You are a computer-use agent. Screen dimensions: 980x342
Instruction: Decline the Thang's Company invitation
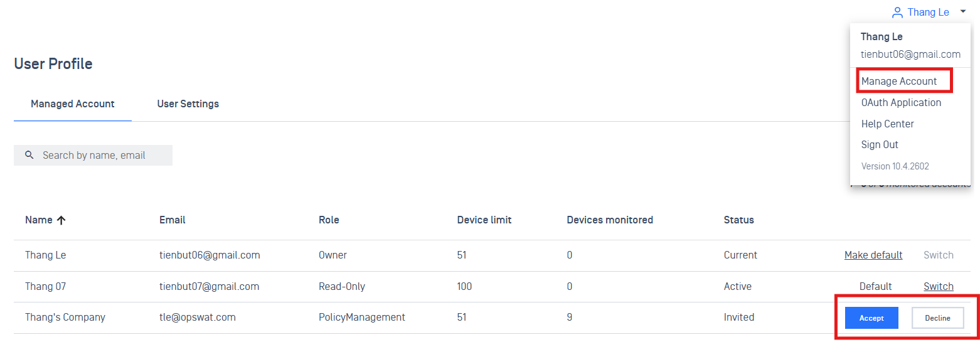(x=937, y=318)
